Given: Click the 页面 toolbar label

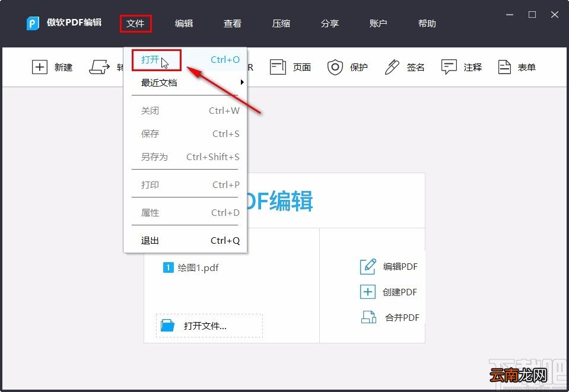Looking at the screenshot, I should click(x=302, y=68).
